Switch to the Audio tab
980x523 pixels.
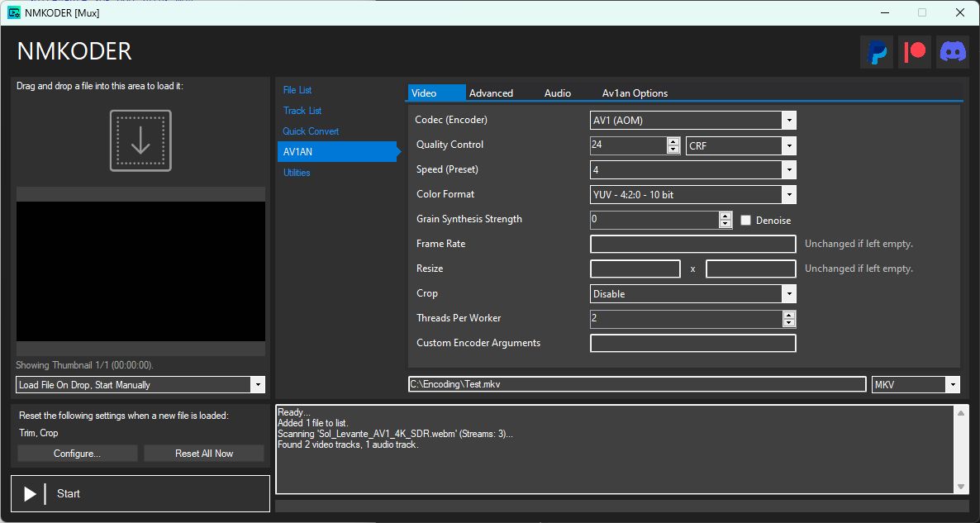pos(558,93)
